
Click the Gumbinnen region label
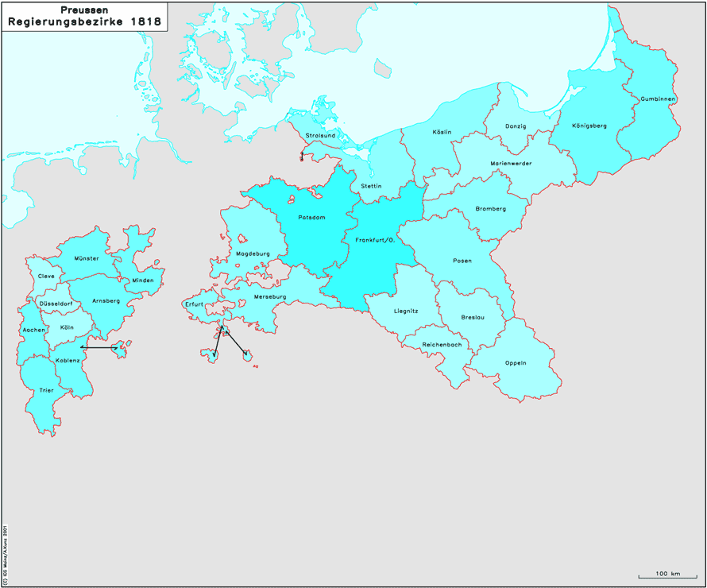658,99
